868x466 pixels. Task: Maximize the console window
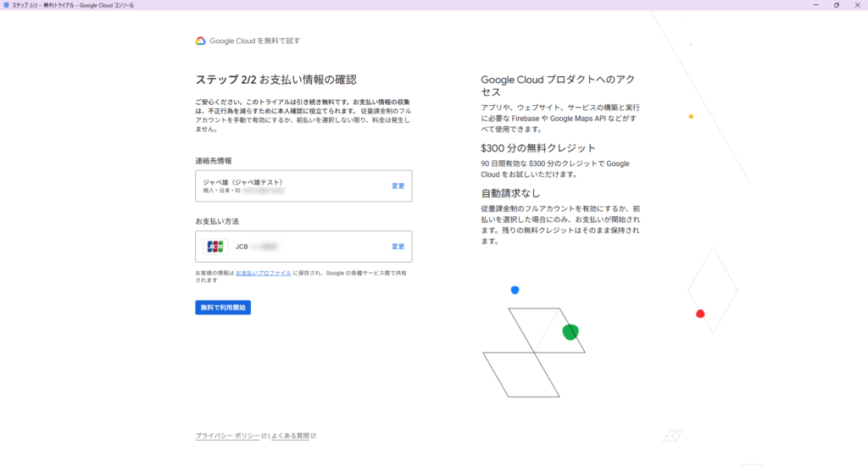[x=837, y=5]
